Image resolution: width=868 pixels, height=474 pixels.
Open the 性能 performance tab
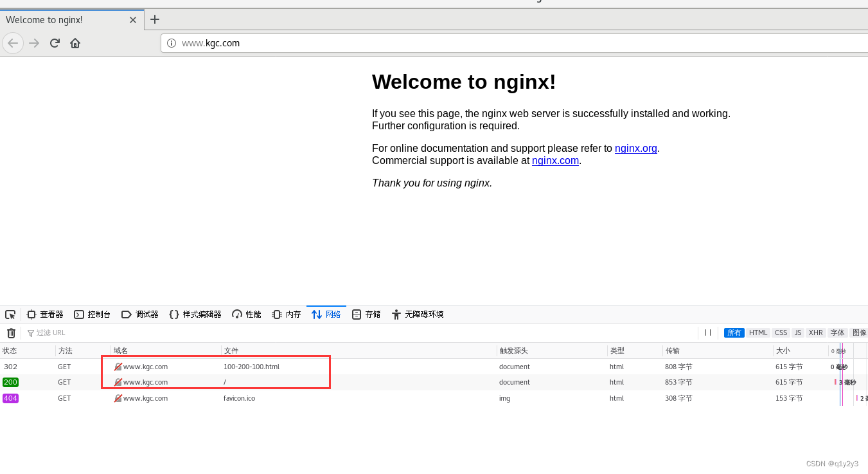247,314
